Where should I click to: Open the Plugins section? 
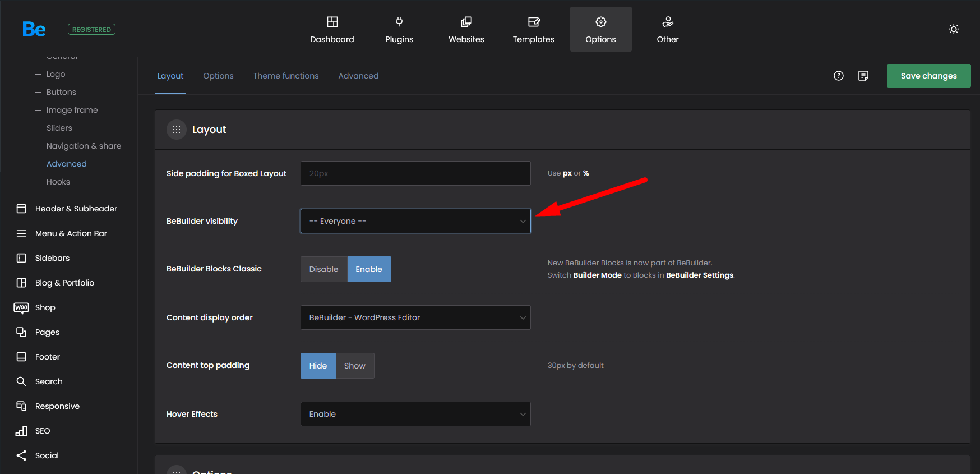[x=399, y=29]
